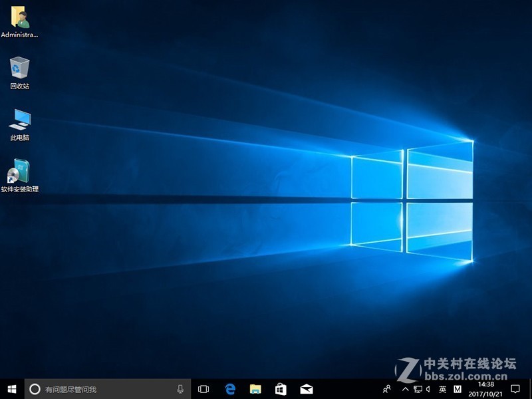Select the This PC (此电脑) icon
532x399 pixels.
pyautogui.click(x=20, y=124)
